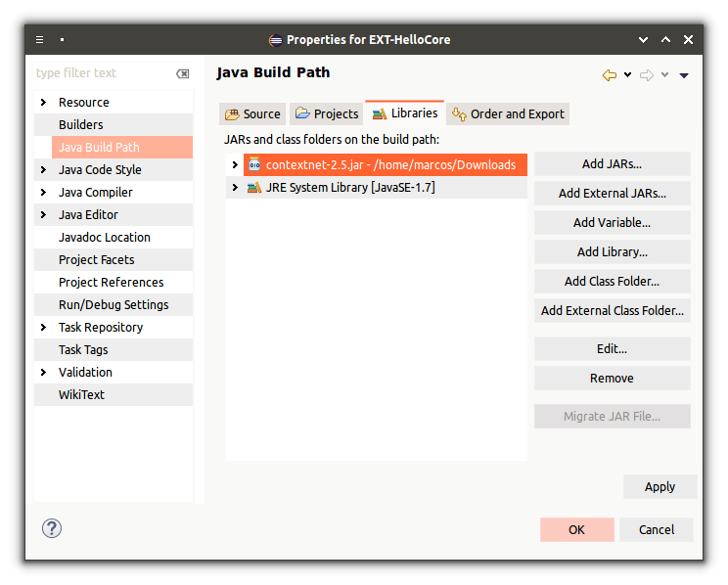Click the back navigation arrow icon
Screen dimensions: 728x585
coord(610,75)
